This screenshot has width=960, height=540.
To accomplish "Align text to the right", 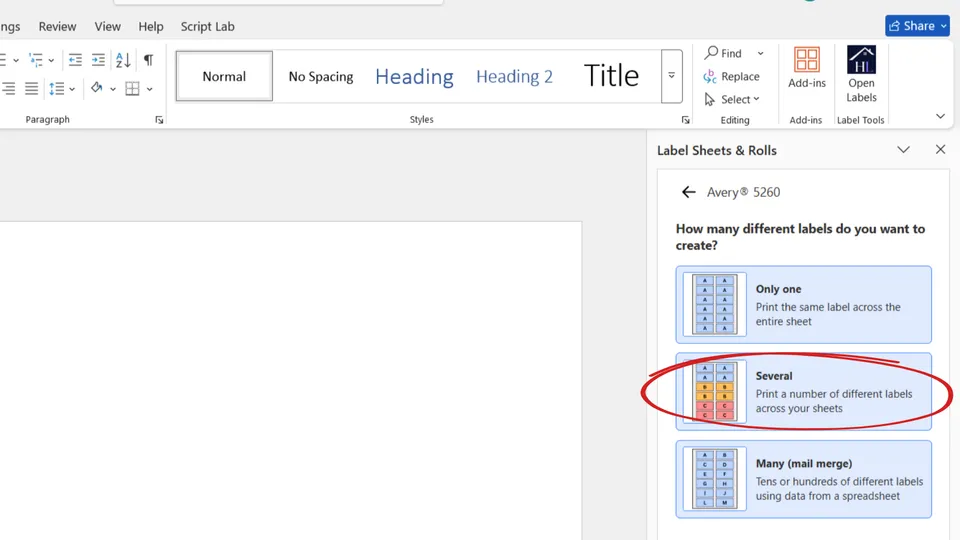I will pos(8,89).
